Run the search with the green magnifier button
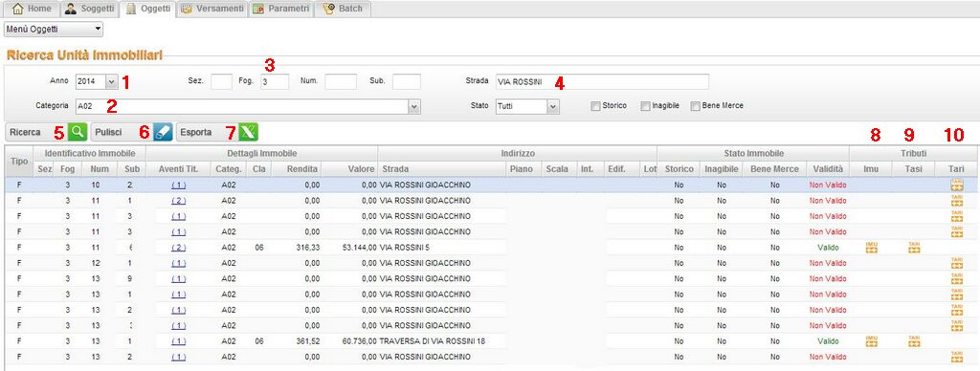This screenshot has width=980, height=371. [x=77, y=132]
